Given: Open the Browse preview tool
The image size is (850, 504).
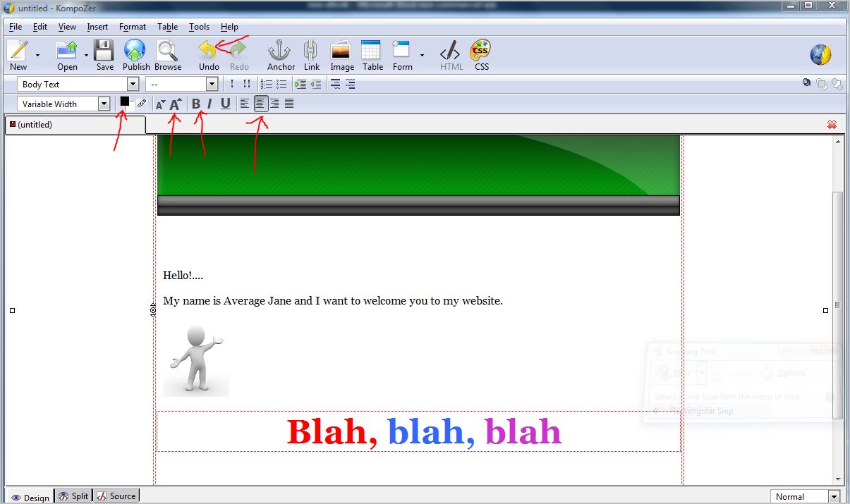Looking at the screenshot, I should (x=168, y=51).
